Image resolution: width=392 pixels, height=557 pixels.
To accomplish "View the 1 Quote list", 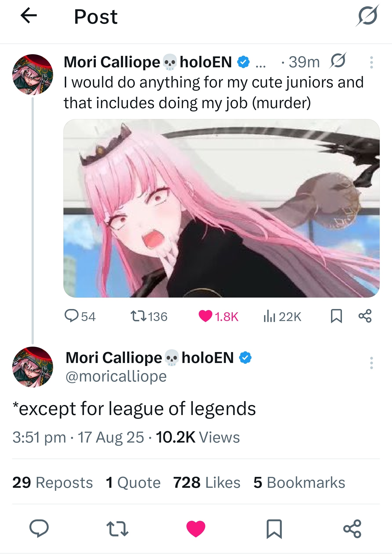I will pos(133,483).
